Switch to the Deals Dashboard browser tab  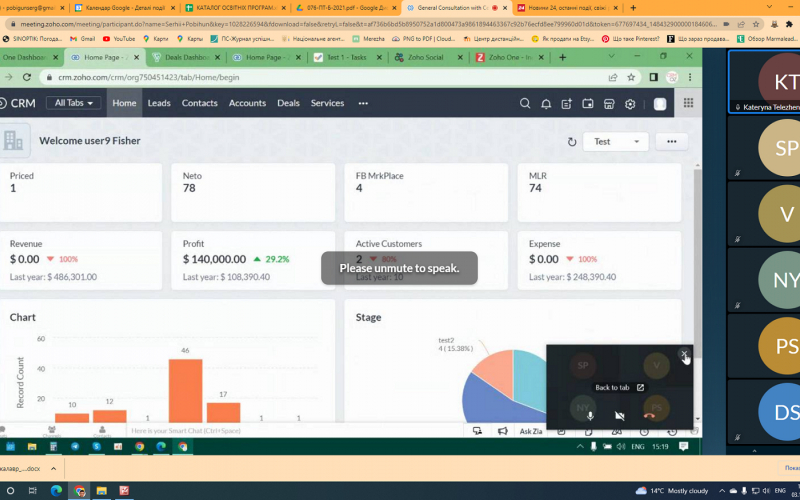click(186, 57)
